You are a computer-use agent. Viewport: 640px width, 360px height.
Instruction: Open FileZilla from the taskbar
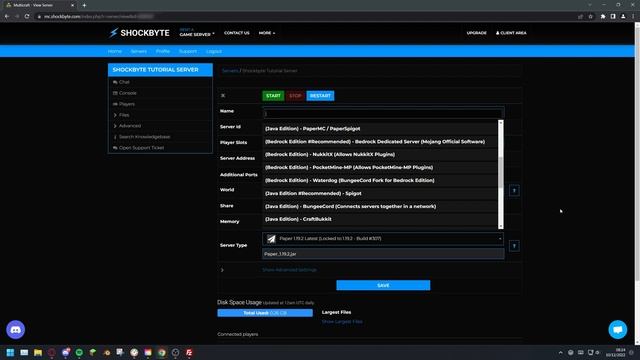pos(189,352)
